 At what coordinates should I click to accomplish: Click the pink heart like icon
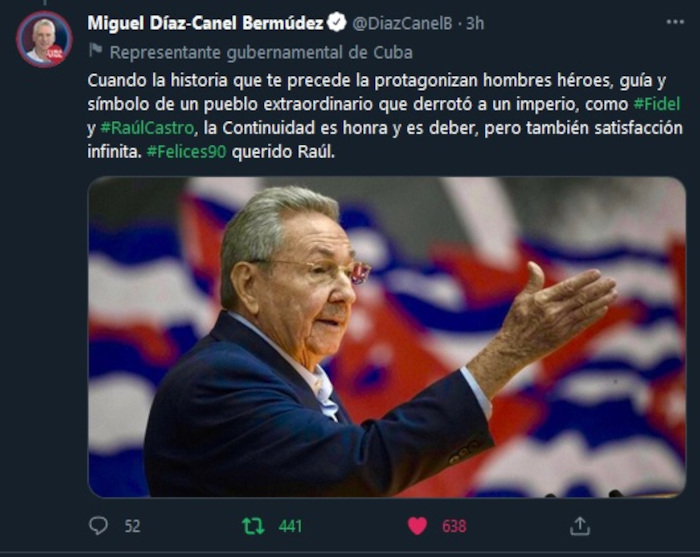(417, 526)
